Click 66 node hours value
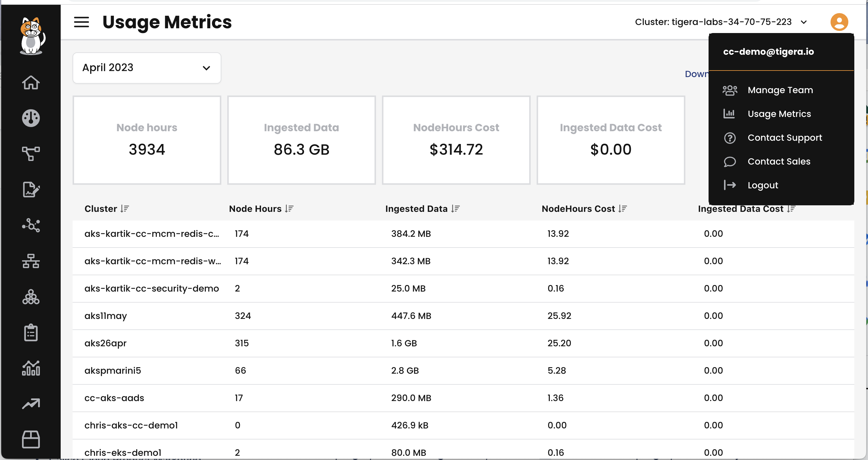 241,371
